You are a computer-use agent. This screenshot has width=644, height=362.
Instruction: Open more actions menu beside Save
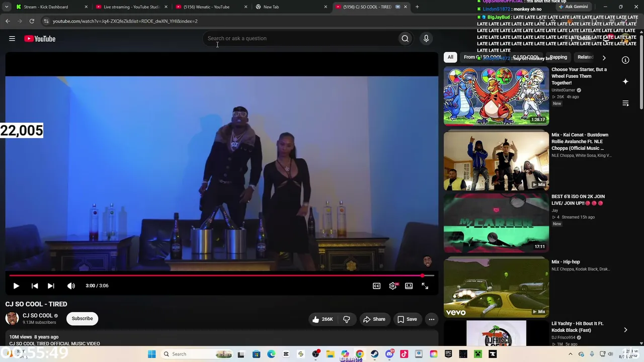click(432, 319)
